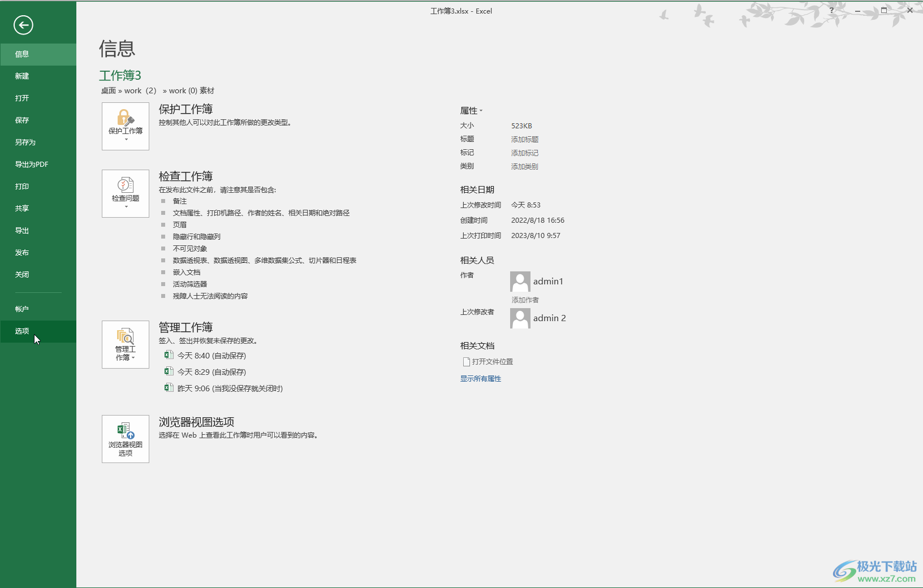Select the Options menu item
Viewport: 923px width, 588px height.
pos(22,331)
